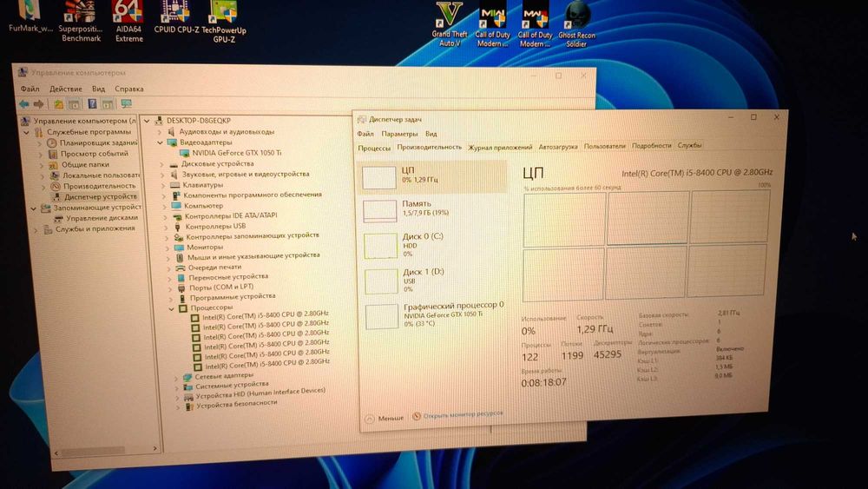Switch to the Службы tab
The image size is (868, 489).
(689, 145)
